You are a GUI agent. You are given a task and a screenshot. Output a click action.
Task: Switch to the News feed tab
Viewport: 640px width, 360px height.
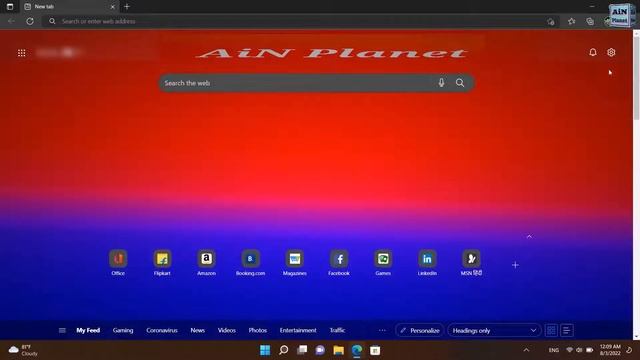[x=198, y=330]
